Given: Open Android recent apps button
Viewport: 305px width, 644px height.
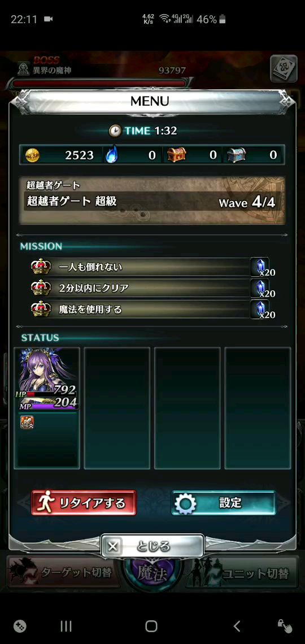Looking at the screenshot, I should pyautogui.click(x=66, y=626).
